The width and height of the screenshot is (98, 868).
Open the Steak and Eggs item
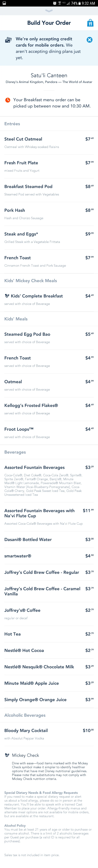(49, 238)
